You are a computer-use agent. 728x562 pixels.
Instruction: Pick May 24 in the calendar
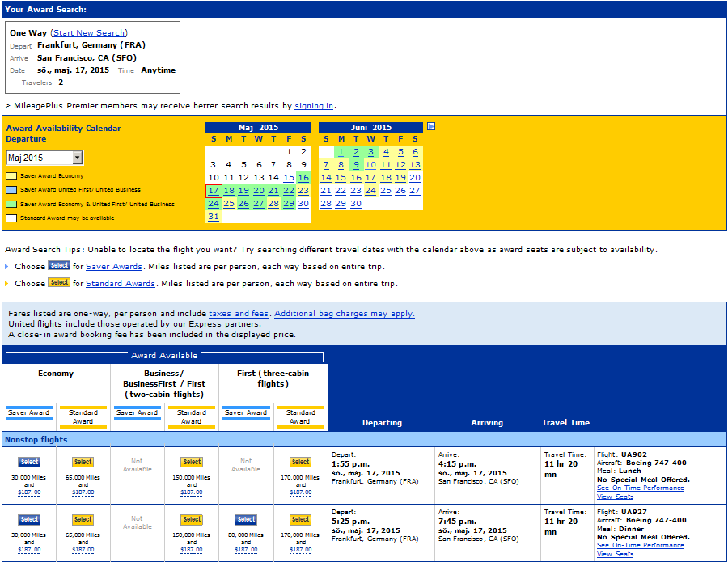point(214,204)
